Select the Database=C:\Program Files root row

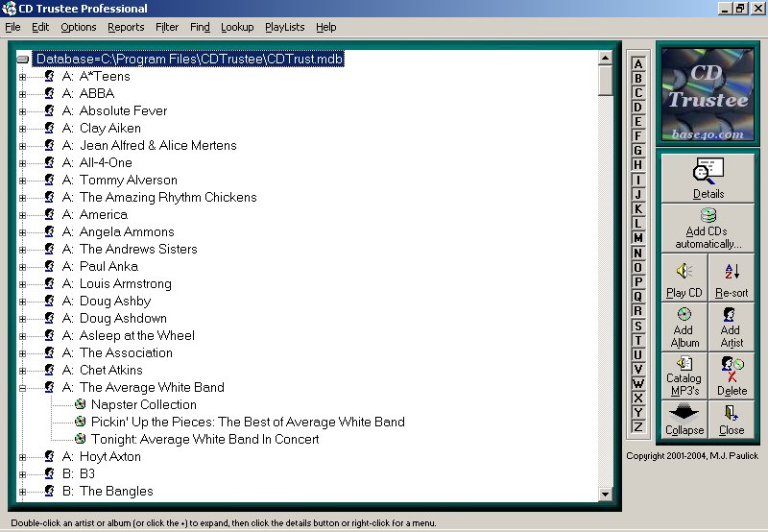pyautogui.click(x=188, y=59)
